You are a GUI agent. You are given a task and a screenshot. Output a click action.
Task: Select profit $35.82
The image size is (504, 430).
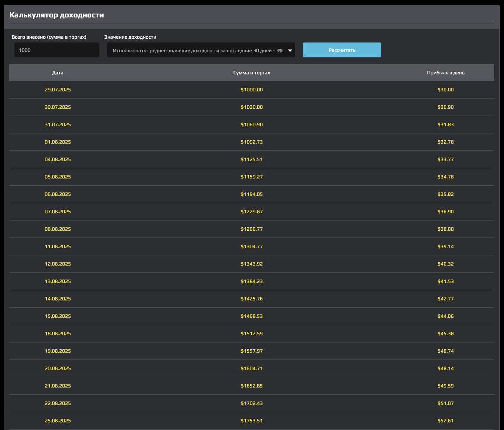(x=445, y=194)
